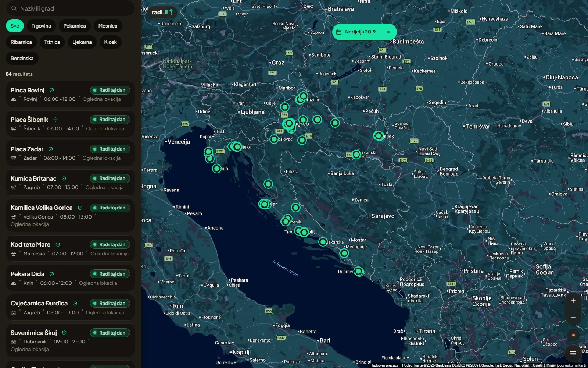Select the map marker at Osijek
588x368 pixels.
378,136
